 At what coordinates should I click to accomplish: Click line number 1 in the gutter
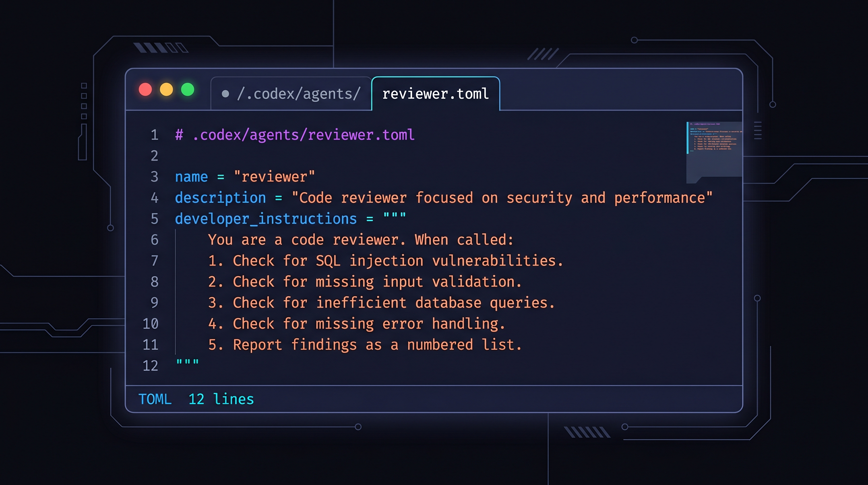click(x=154, y=135)
